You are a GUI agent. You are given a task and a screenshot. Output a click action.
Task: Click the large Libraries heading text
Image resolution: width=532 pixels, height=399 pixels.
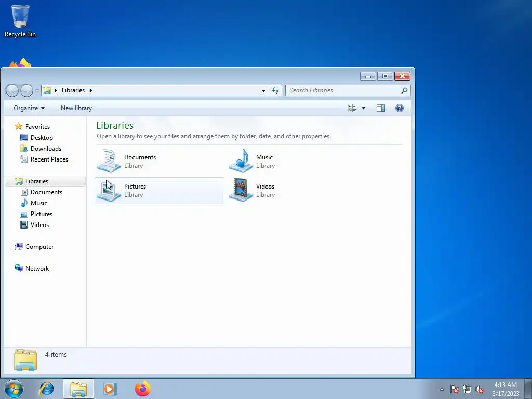tap(115, 126)
